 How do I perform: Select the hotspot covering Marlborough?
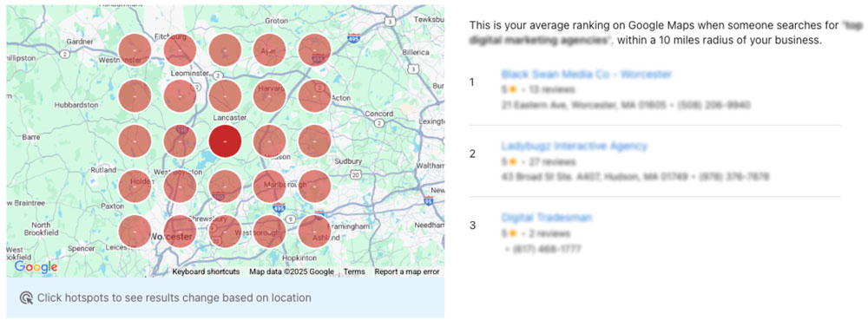pos(270,186)
